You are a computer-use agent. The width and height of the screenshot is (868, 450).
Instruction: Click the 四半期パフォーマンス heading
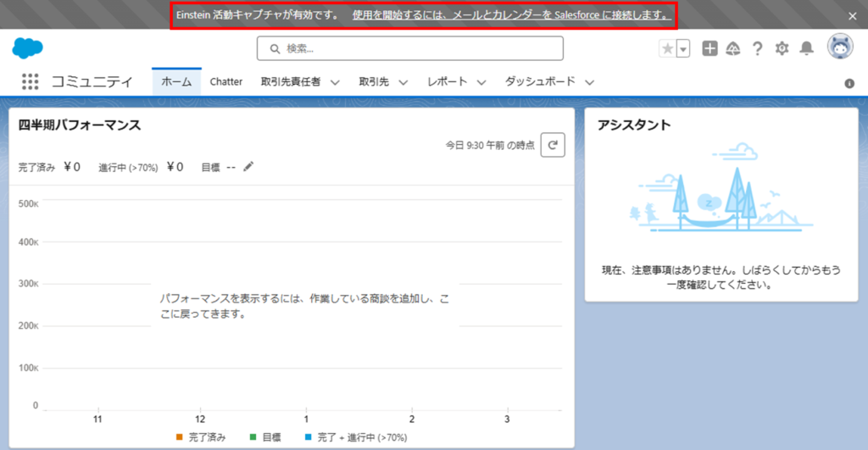pos(80,125)
